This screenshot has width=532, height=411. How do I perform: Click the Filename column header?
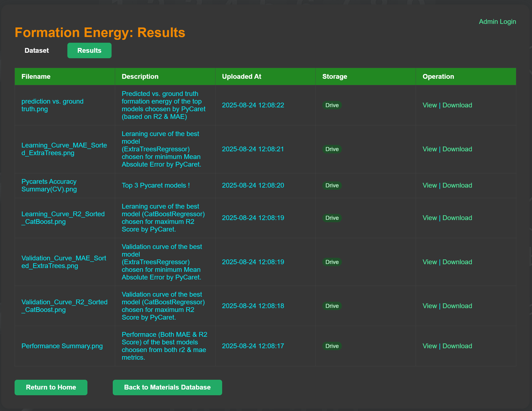pyautogui.click(x=36, y=76)
